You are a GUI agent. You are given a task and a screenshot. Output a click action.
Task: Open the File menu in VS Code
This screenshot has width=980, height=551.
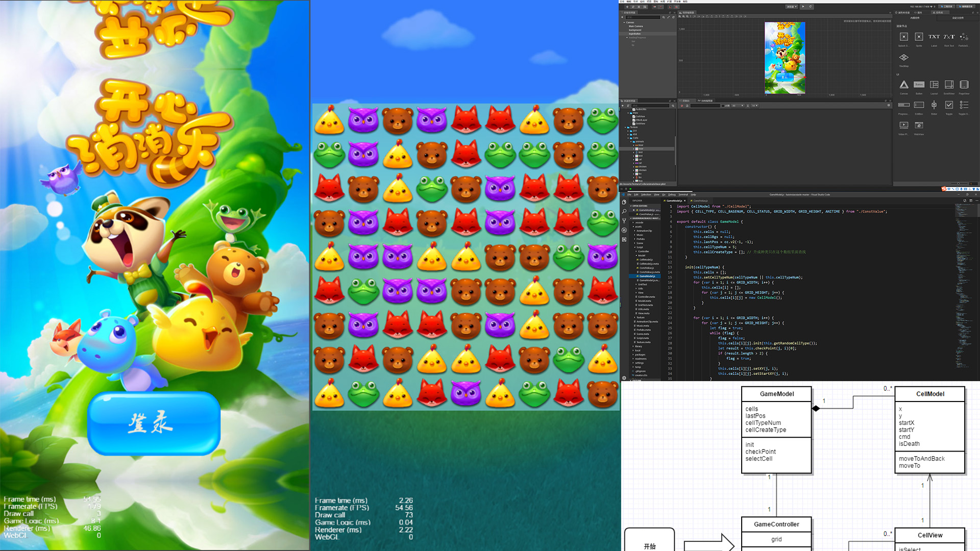(629, 194)
